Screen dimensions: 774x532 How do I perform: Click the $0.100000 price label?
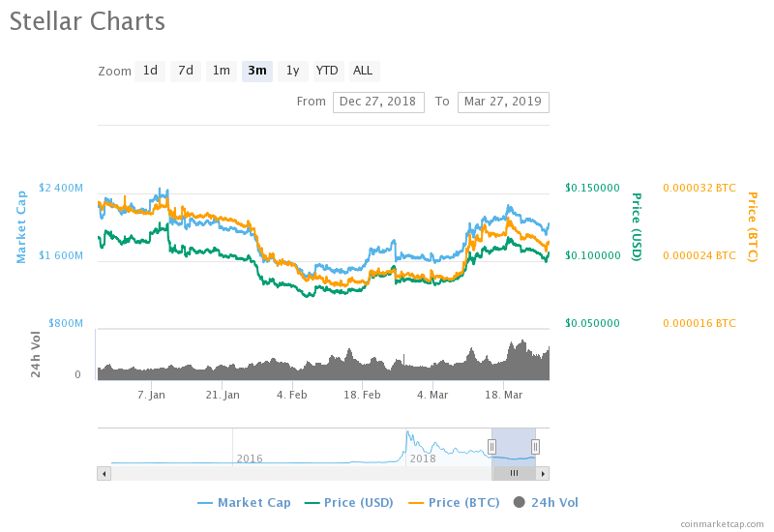(x=592, y=255)
